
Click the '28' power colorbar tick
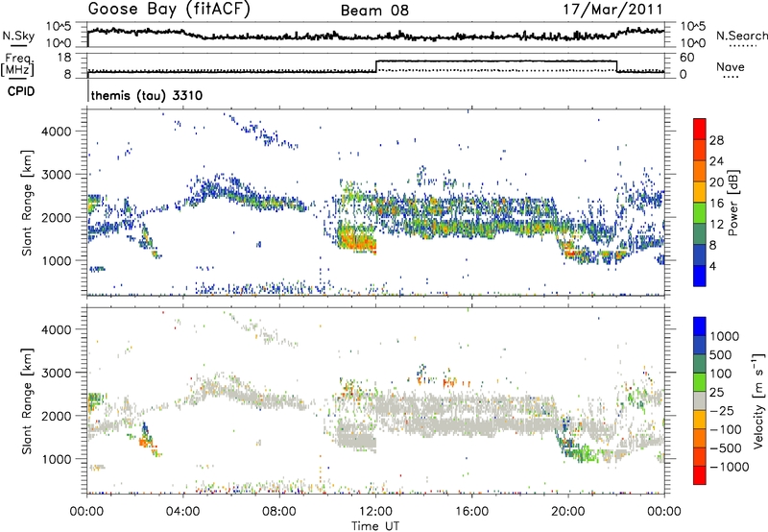click(x=716, y=140)
